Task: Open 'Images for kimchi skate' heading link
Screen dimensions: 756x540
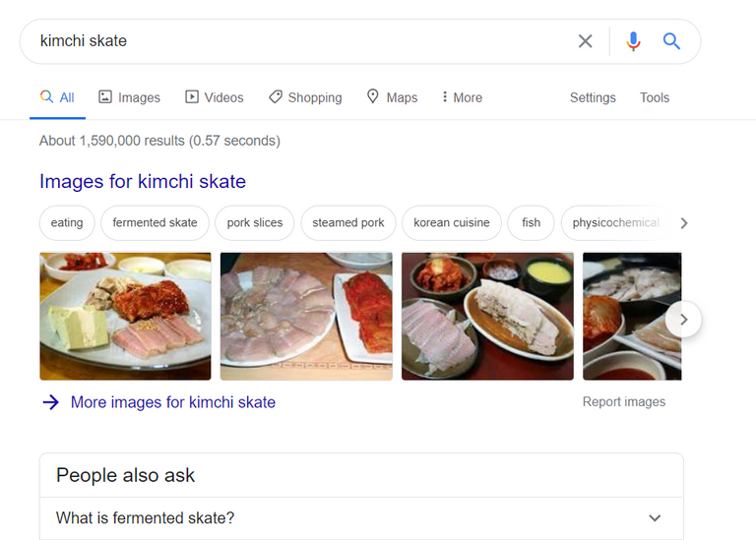Action: coord(143,182)
